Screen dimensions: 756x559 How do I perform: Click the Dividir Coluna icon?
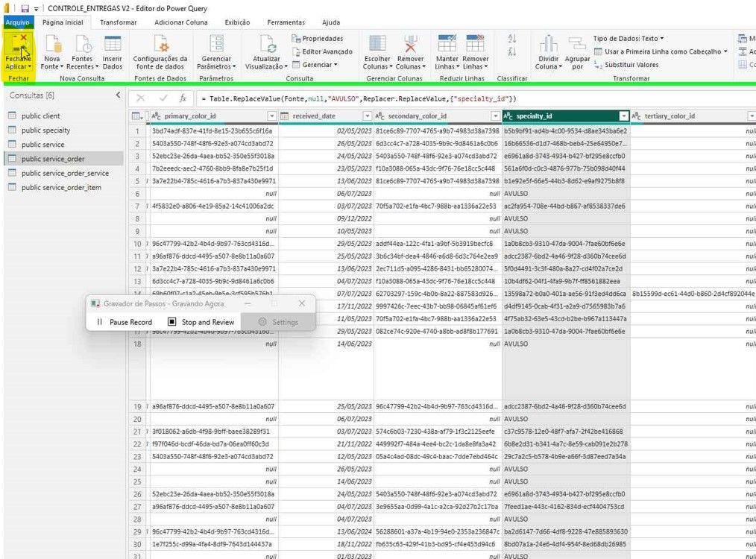tap(548, 44)
